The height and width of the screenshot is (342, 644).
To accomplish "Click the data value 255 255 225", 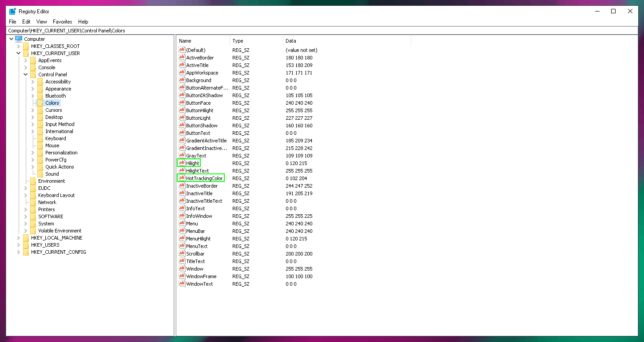I will 299,216.
